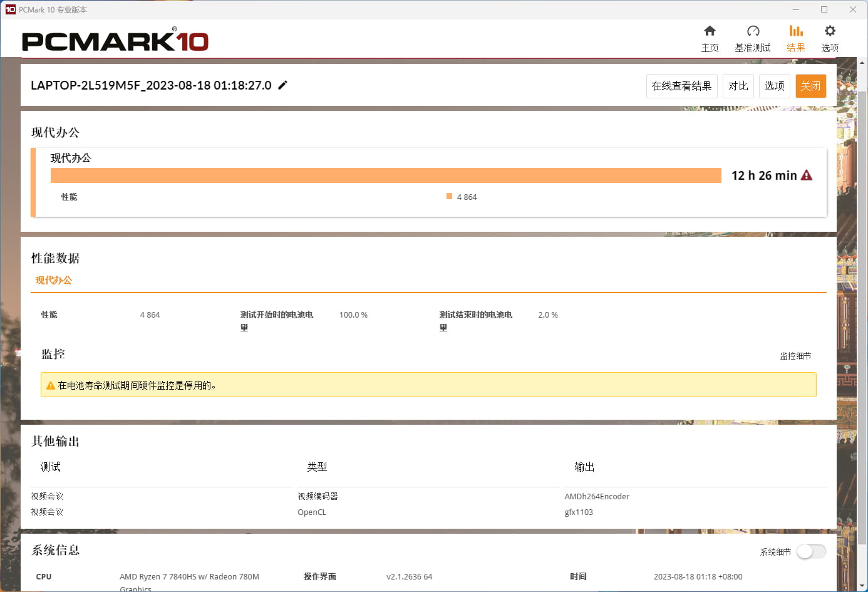Click the 2023-08-18 01:18 +08:00 time value
The width and height of the screenshot is (868, 592).
click(x=698, y=576)
